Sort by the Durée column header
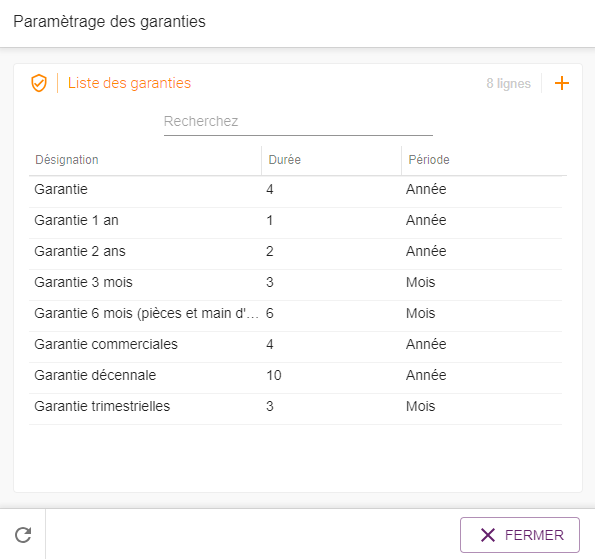 tap(285, 160)
